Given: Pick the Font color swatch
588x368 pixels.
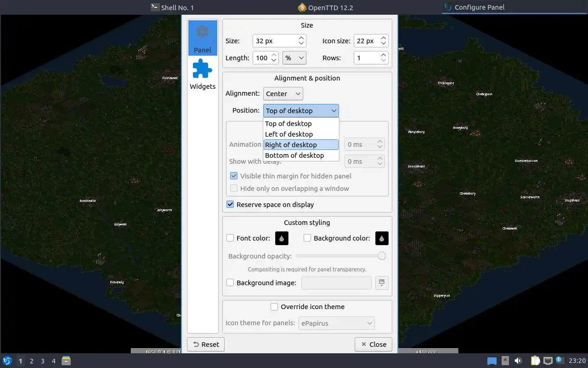Looking at the screenshot, I should click(x=282, y=238).
